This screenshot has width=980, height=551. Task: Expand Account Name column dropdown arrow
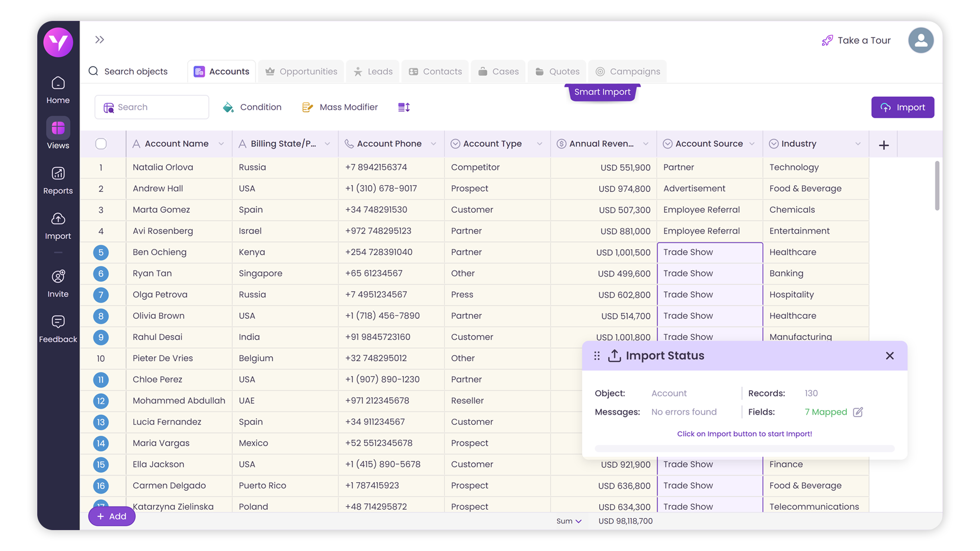[x=221, y=144]
